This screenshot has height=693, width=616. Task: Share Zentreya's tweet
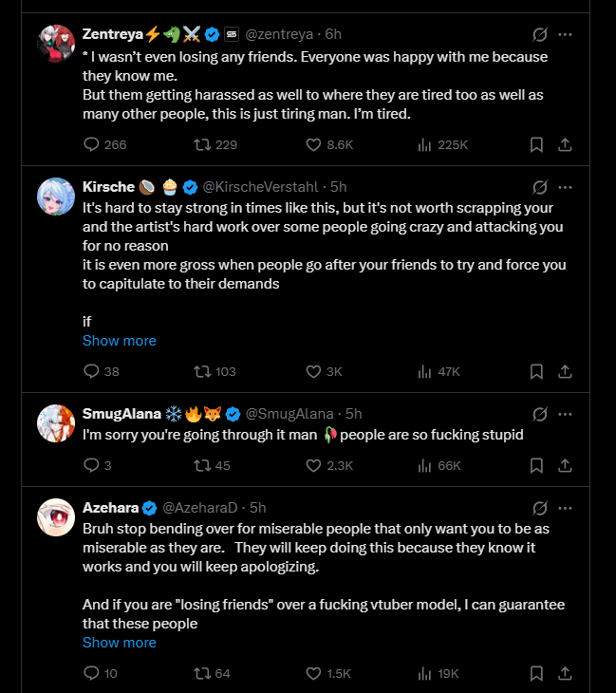(565, 144)
